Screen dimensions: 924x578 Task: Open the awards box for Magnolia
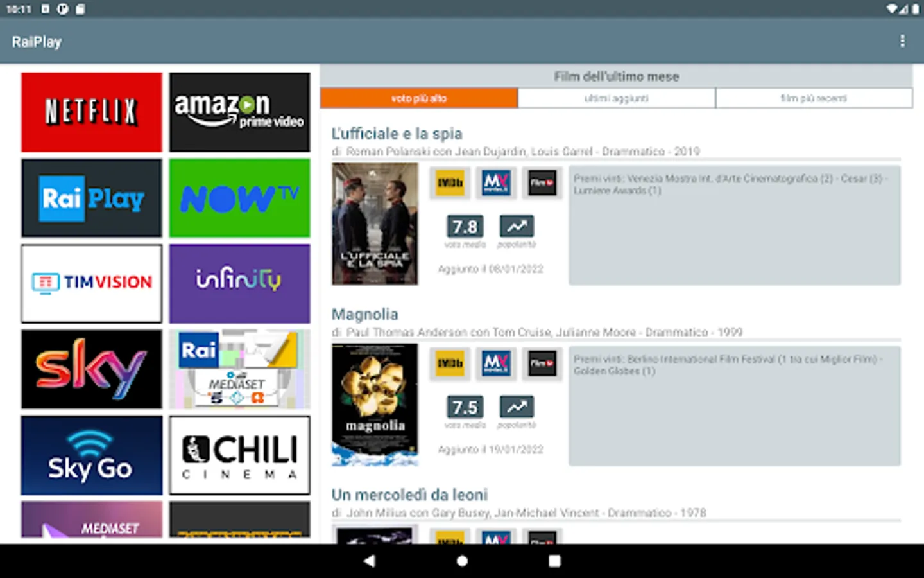(735, 406)
